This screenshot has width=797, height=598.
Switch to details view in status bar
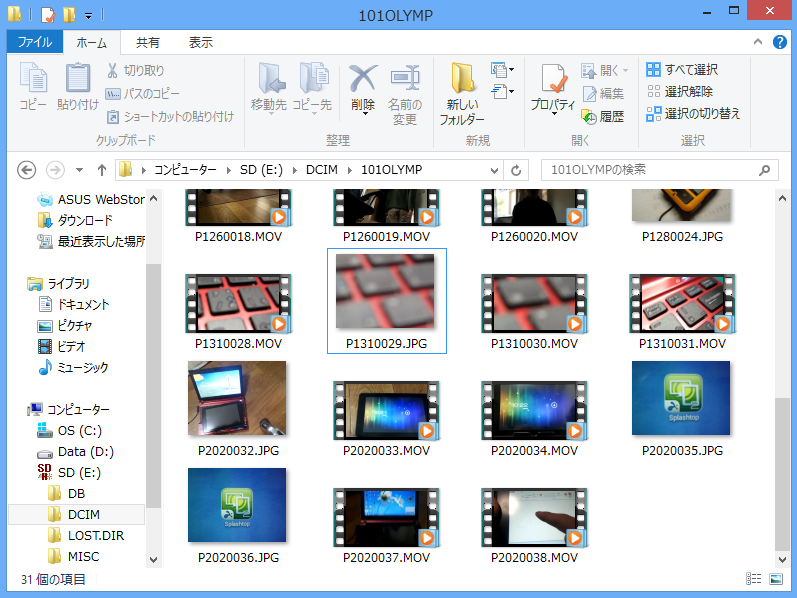click(753, 579)
